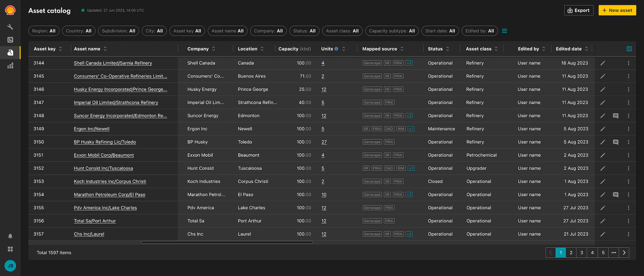Sort by Status column
Screen dimensions: 644x276
pyautogui.click(x=447, y=49)
